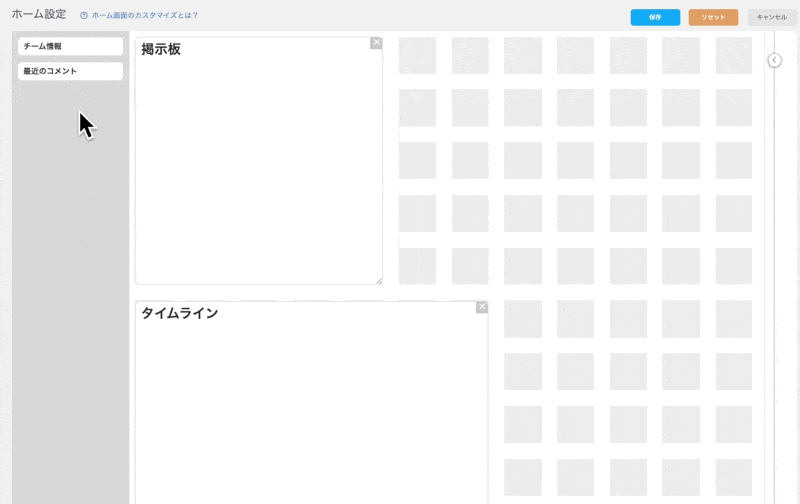Click the ホーム設定 page heading

tap(39, 14)
